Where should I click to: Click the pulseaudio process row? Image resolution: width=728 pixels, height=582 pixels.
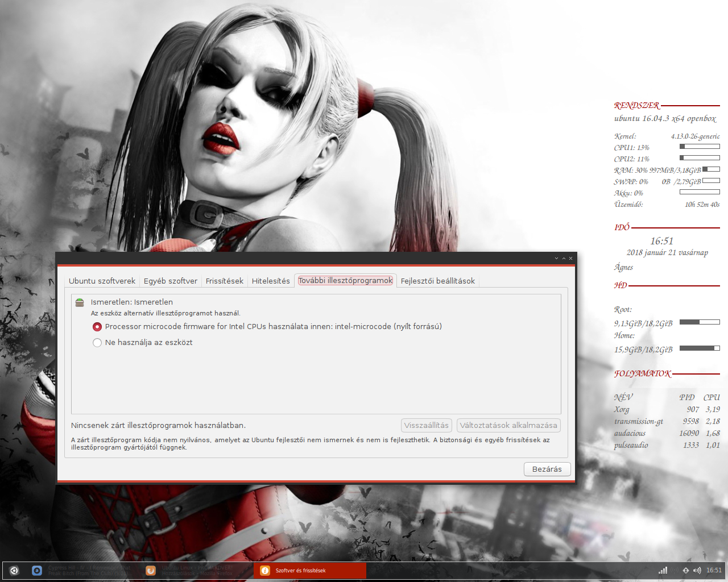pyautogui.click(x=667, y=445)
